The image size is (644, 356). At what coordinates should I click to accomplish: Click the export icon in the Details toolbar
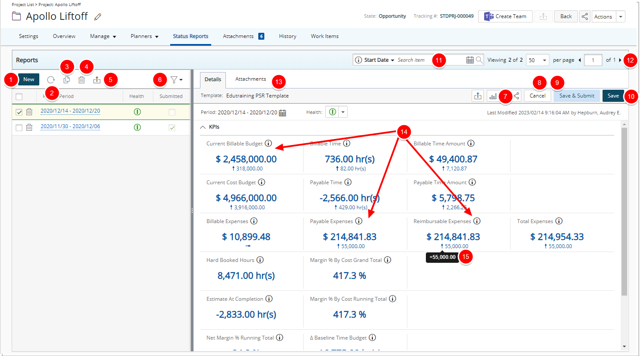478,96
